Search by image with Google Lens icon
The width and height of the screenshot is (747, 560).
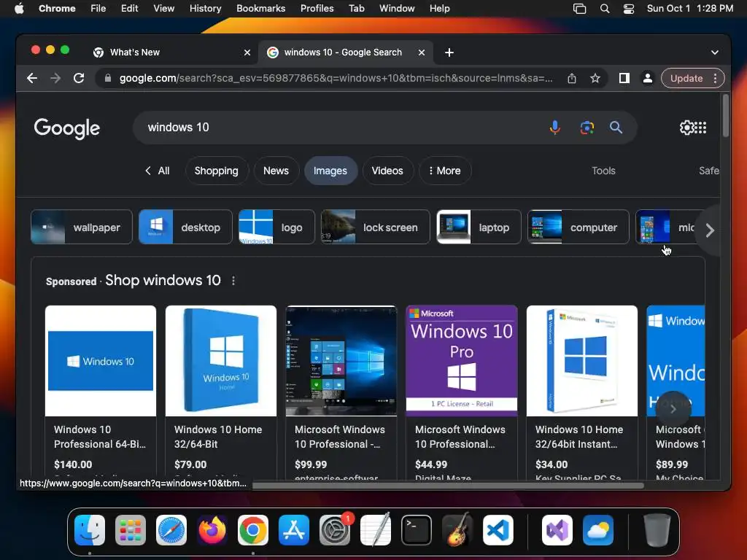(x=587, y=127)
